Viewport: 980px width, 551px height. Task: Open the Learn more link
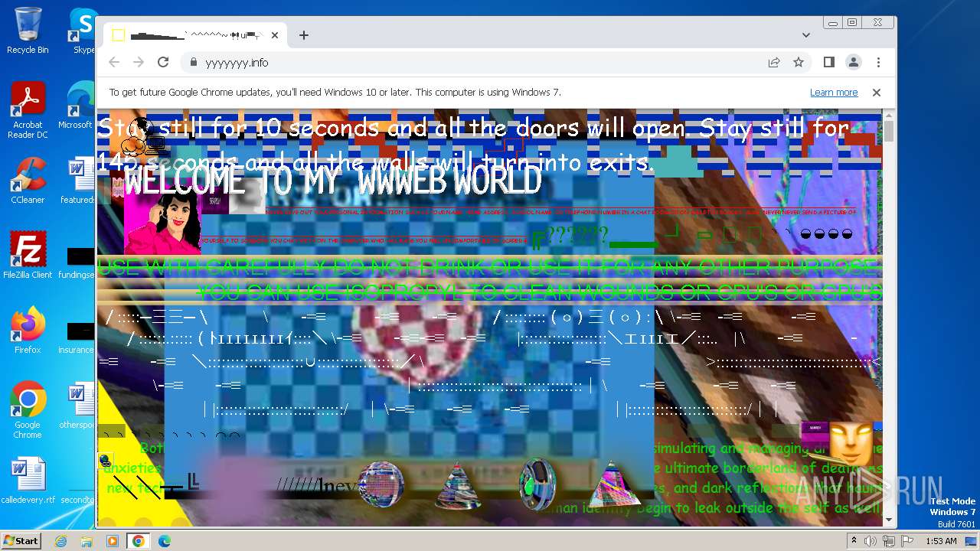point(834,93)
